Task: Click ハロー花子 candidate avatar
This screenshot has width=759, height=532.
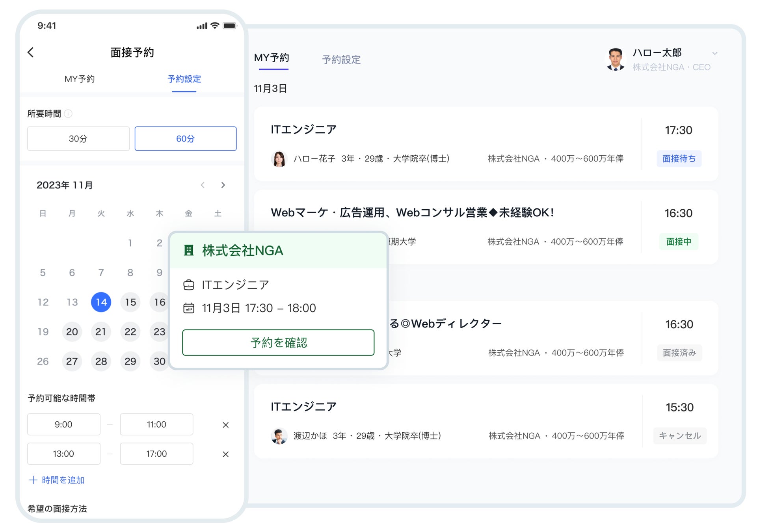Action: pos(279,159)
